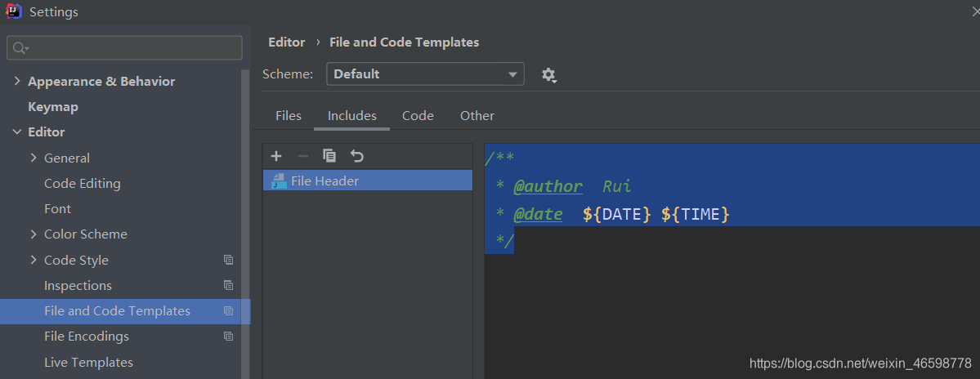
Task: Click the ${DATE} variable in editor
Action: click(617, 214)
